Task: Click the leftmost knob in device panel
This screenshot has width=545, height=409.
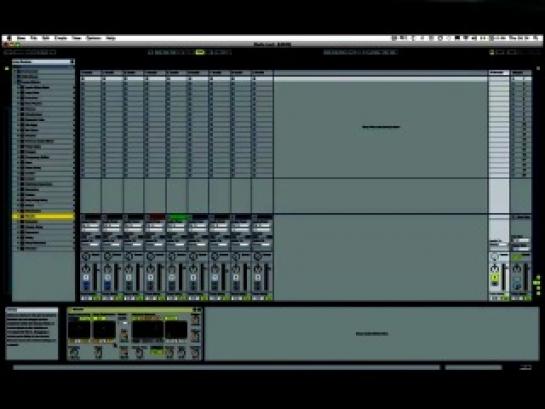Action: point(74,353)
